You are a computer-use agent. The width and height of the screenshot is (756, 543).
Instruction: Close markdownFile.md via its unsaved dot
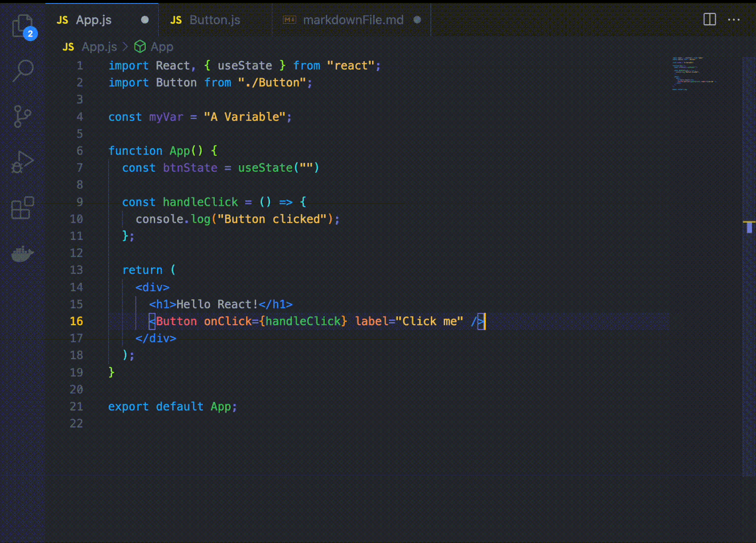417,20
